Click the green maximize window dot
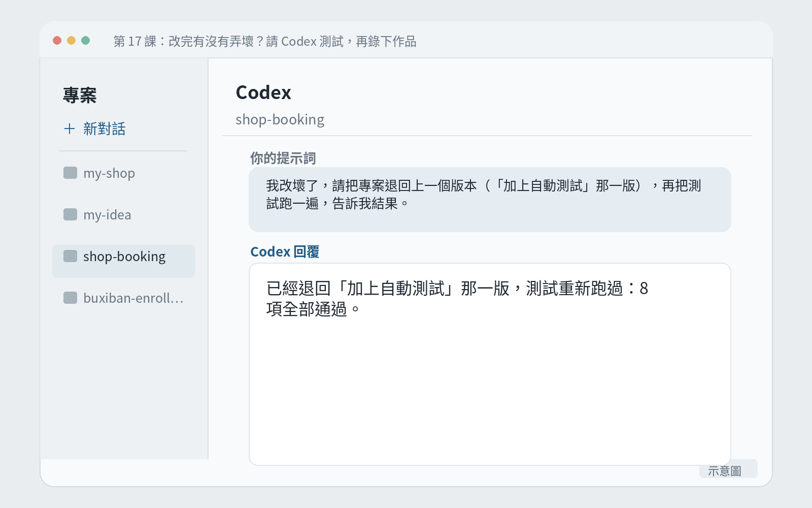The image size is (812, 508). [86, 40]
